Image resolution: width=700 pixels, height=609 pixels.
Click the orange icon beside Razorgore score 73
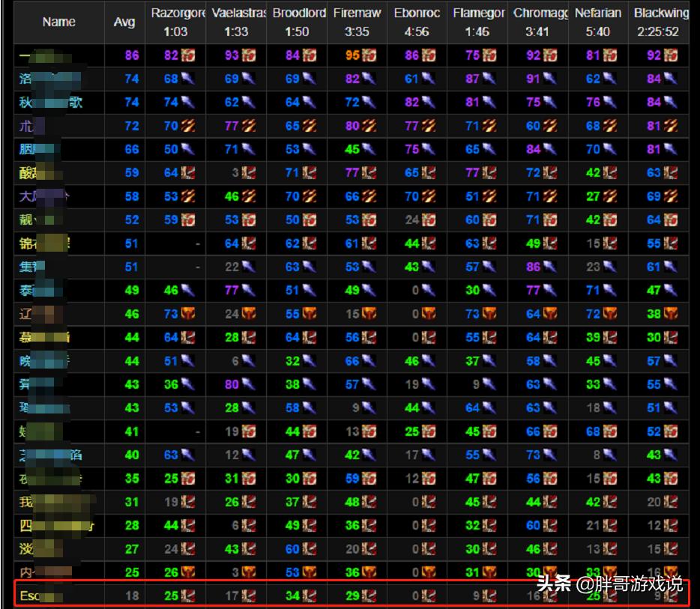[x=188, y=314]
